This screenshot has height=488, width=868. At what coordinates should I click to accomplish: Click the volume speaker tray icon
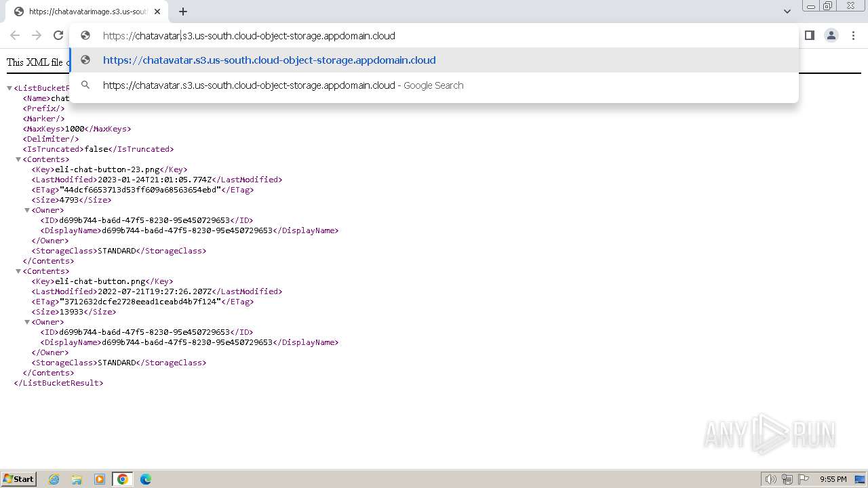tap(770, 479)
